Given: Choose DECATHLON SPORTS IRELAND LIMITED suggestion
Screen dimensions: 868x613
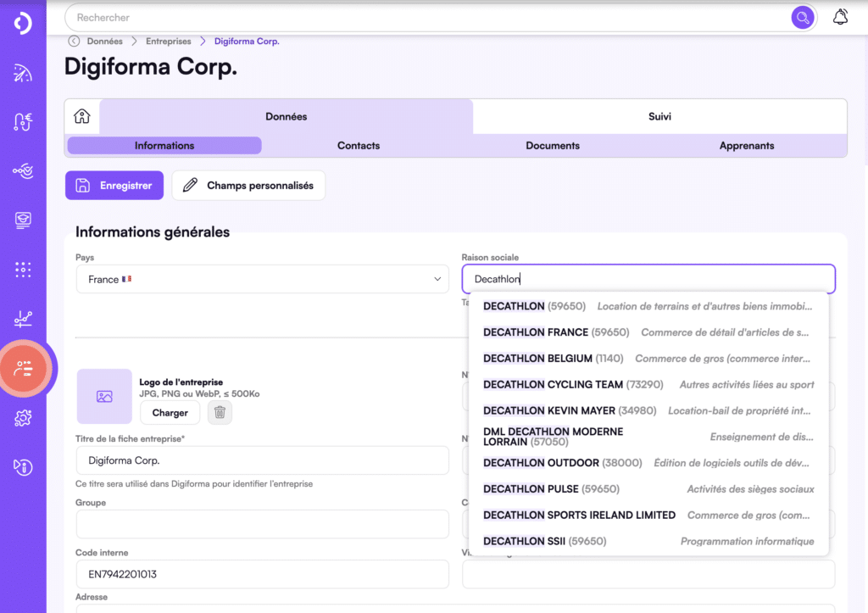Looking at the screenshot, I should [x=648, y=515].
